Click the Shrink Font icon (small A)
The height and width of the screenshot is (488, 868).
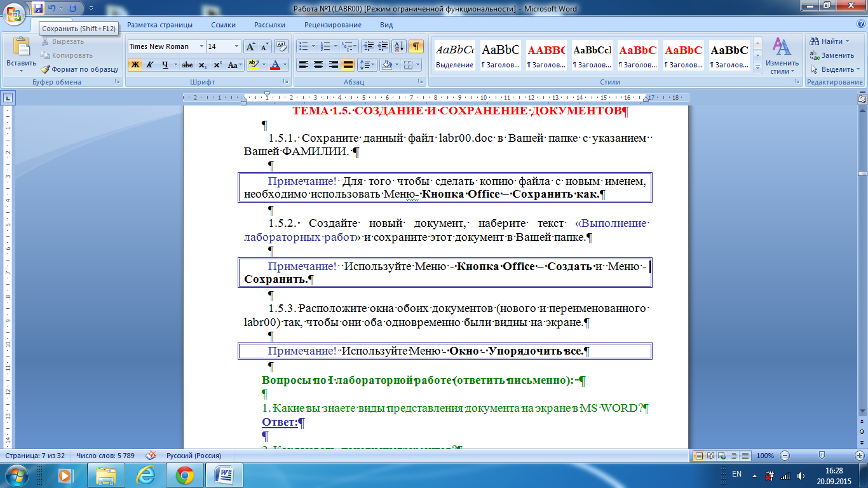coord(264,46)
